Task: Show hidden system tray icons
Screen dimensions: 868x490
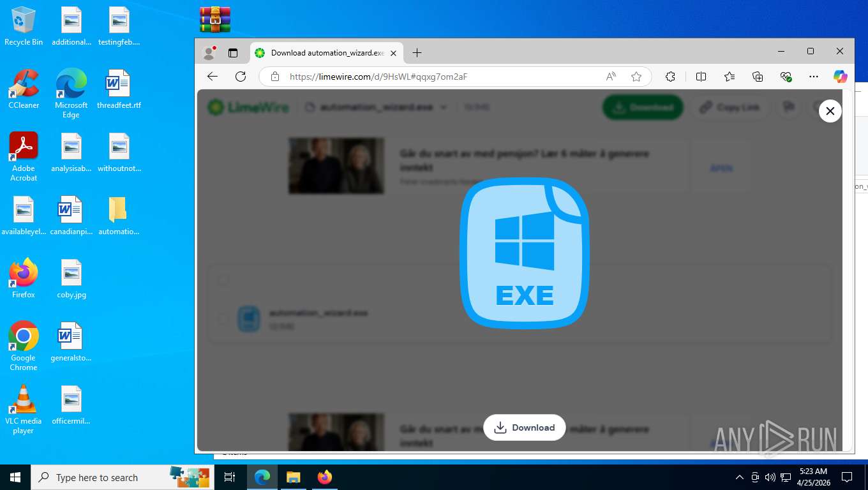Action: [x=740, y=477]
